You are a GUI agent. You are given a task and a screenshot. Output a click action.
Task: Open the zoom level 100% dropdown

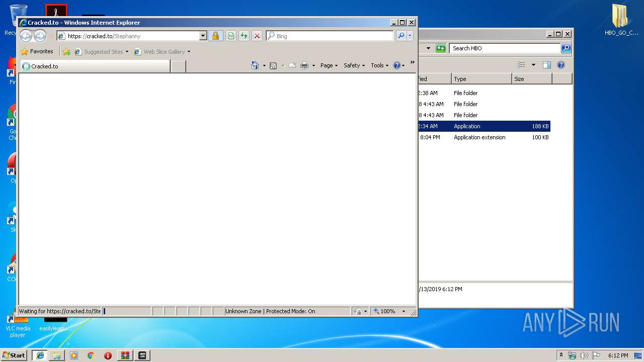coord(404,311)
